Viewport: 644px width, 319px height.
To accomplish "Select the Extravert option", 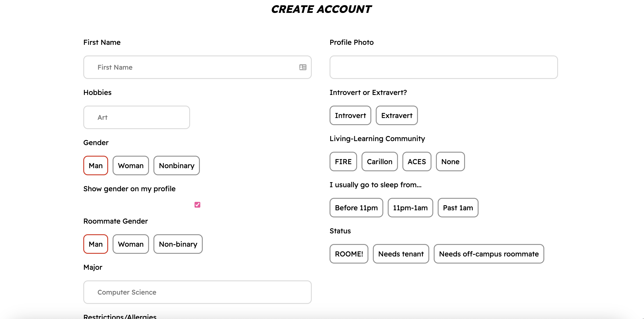I will click(x=396, y=115).
